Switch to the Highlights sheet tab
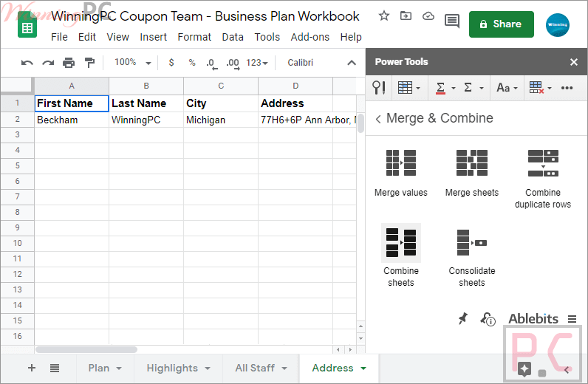 (172, 368)
